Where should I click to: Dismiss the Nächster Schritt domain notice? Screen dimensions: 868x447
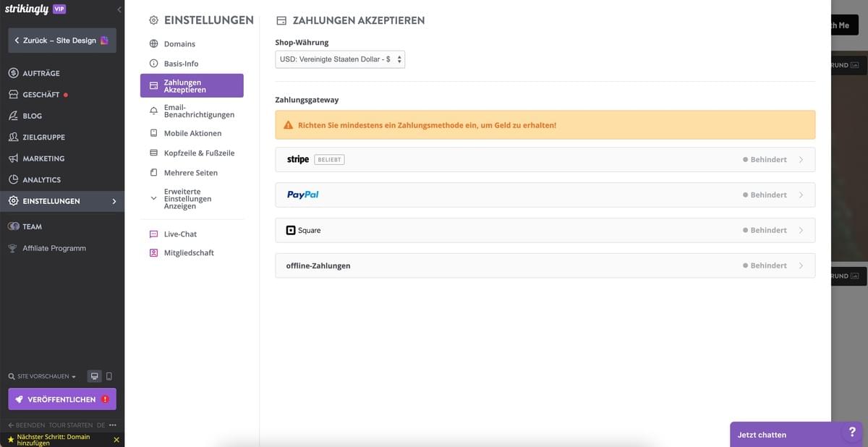point(116,439)
